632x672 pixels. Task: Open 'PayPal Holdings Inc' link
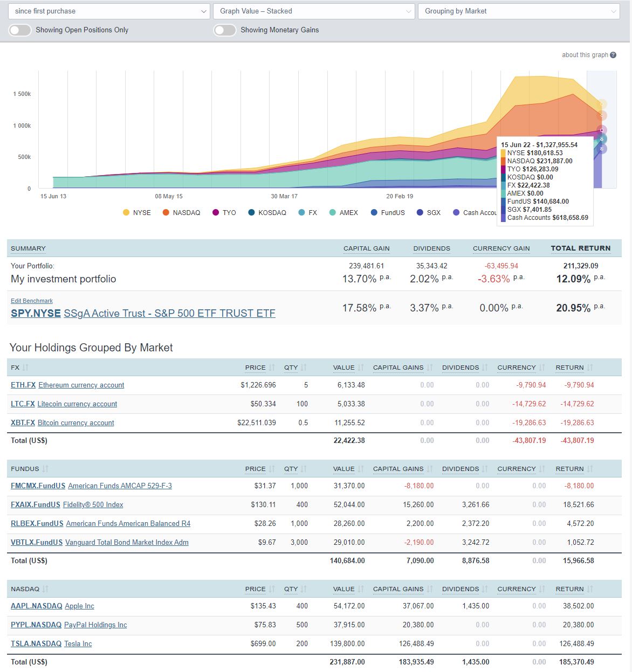95,625
